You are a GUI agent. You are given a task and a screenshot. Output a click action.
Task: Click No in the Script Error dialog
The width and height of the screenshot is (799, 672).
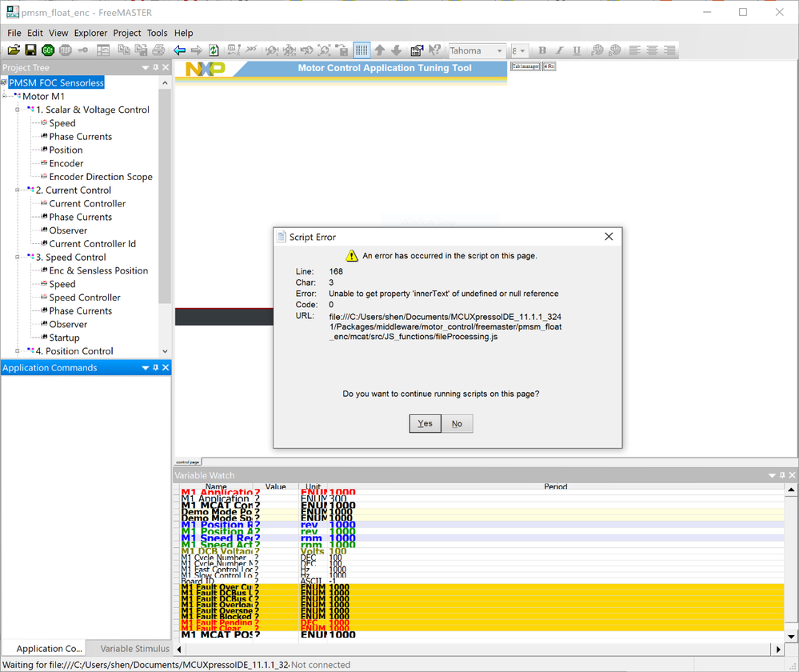(x=457, y=424)
